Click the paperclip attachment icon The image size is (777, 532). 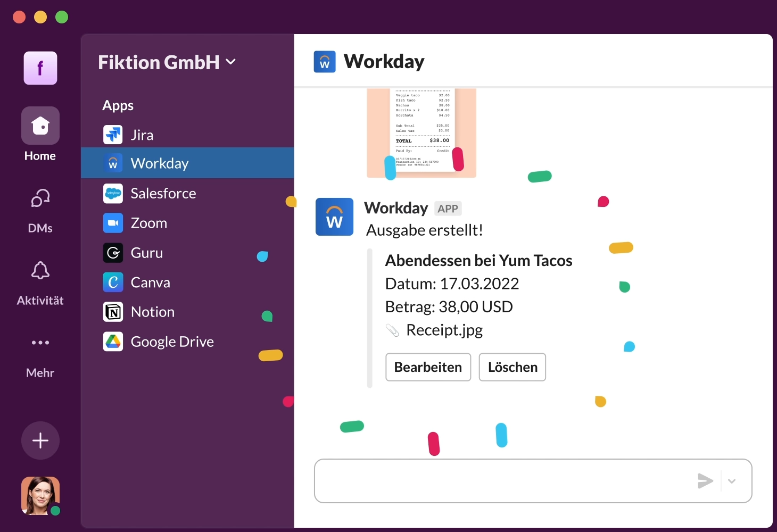pos(392,330)
